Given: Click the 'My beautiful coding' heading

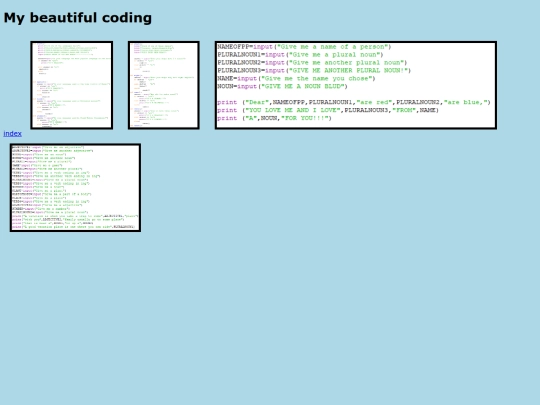Looking at the screenshot, I should coord(77,18).
